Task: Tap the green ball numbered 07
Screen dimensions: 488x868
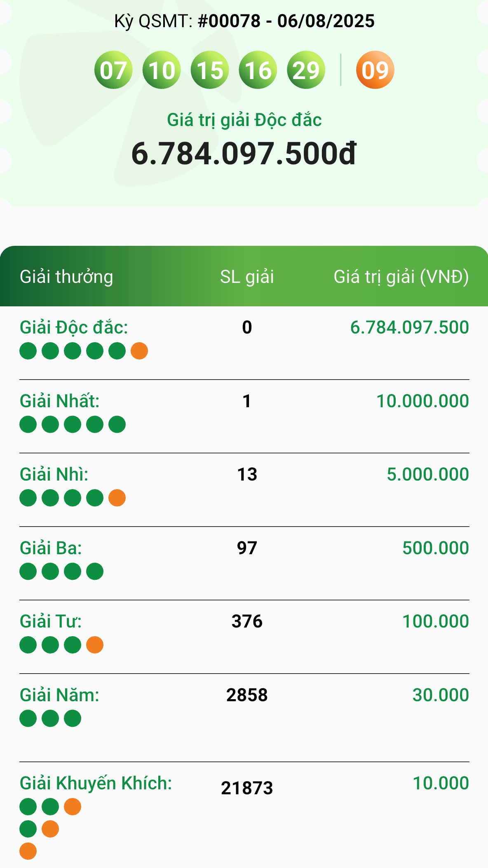Action: [113, 70]
